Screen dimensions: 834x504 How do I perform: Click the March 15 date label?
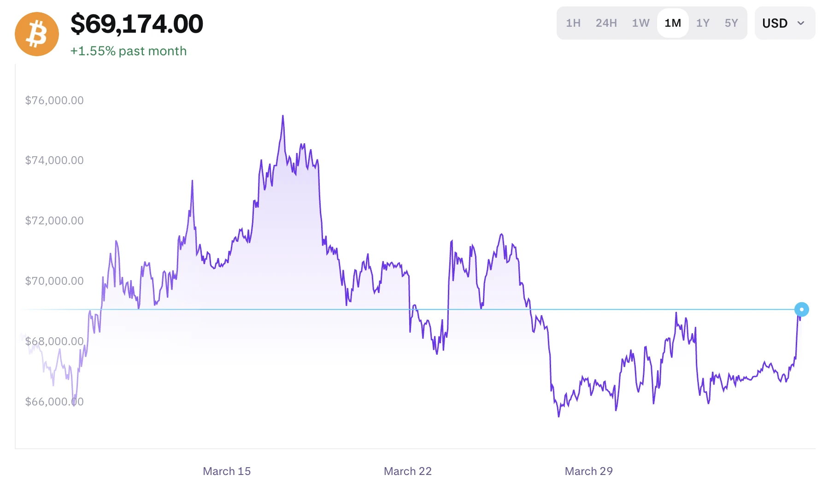click(x=227, y=471)
